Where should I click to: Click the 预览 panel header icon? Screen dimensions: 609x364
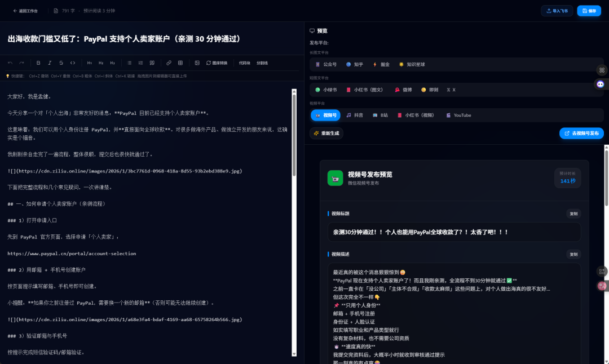[312, 30]
